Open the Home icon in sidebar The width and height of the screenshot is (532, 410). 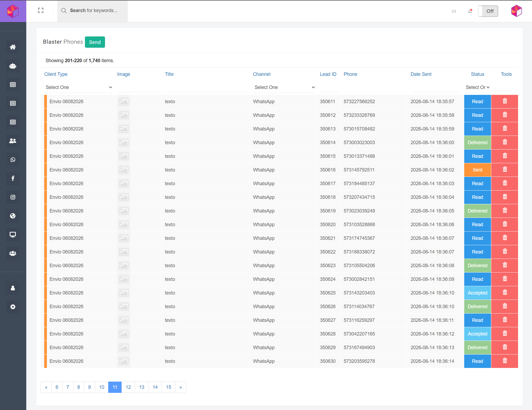(13, 47)
